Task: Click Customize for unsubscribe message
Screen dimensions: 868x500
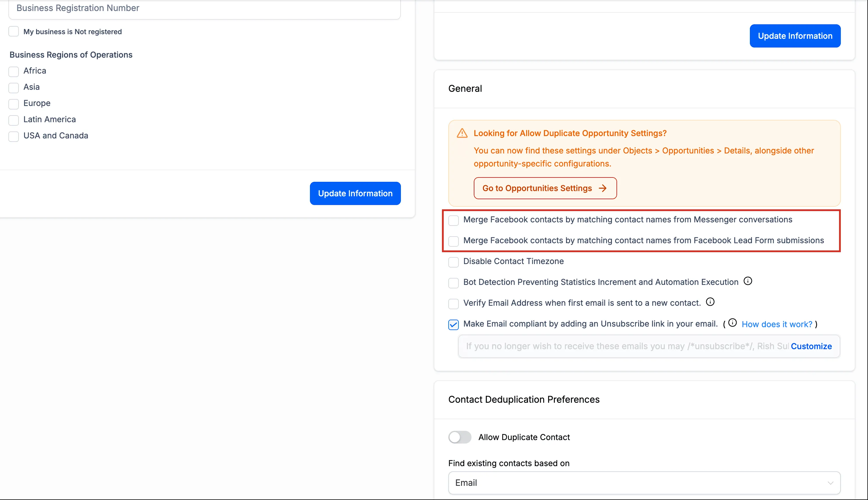Action: click(811, 346)
